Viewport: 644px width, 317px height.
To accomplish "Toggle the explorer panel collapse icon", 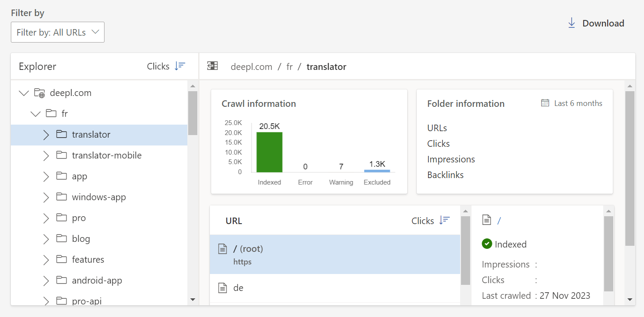I will click(212, 66).
